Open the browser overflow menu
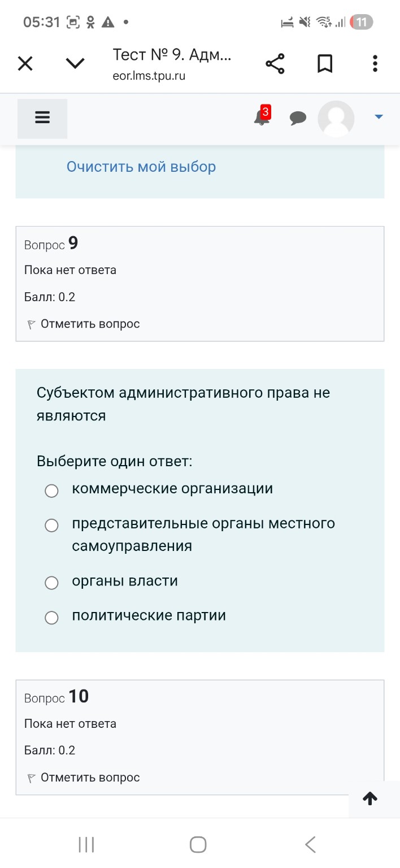Viewport: 400px width, 868px height. click(375, 63)
